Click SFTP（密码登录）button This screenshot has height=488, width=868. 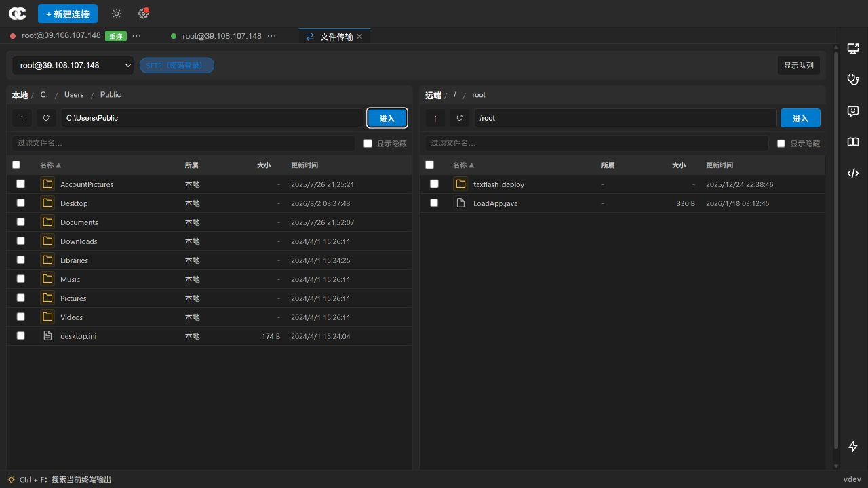pos(177,66)
